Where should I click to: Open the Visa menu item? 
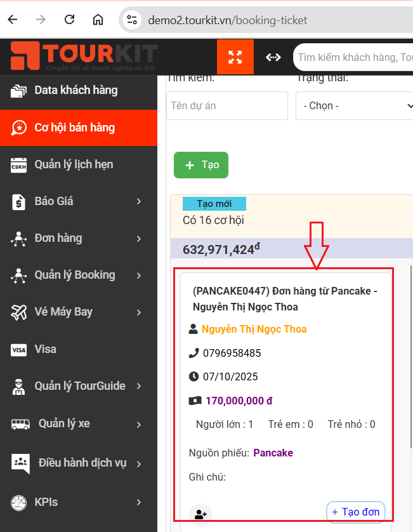click(x=45, y=349)
